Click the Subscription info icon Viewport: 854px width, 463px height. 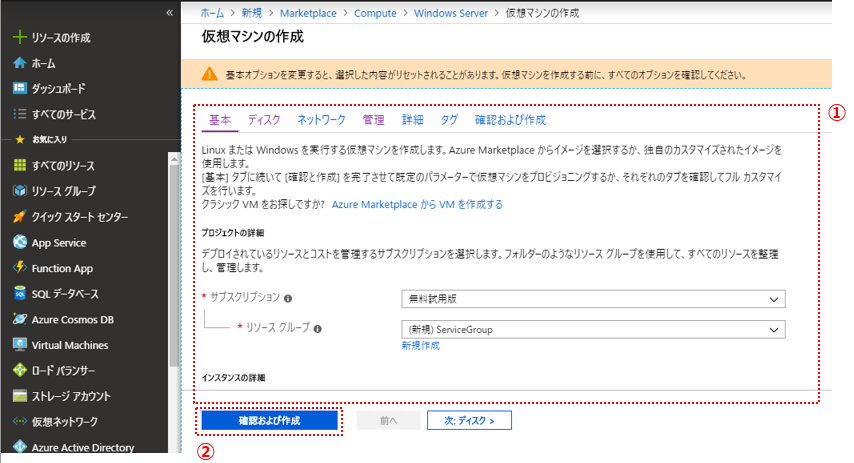tap(288, 298)
